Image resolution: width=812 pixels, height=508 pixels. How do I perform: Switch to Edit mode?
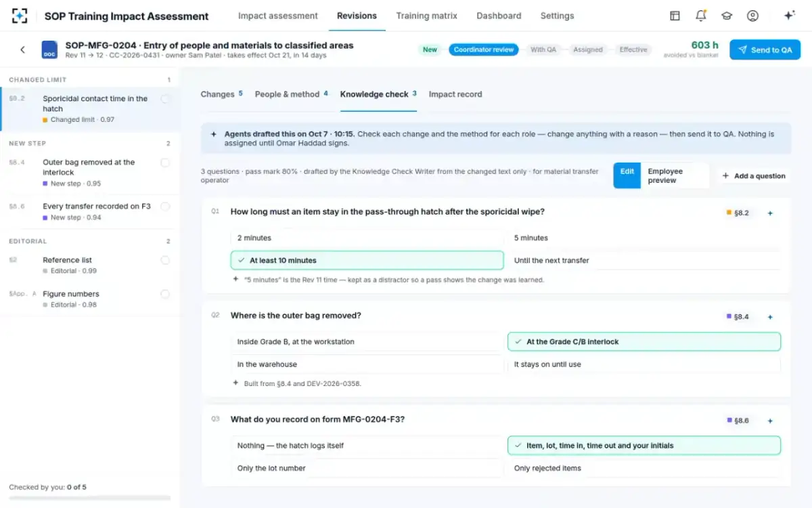[x=627, y=175]
